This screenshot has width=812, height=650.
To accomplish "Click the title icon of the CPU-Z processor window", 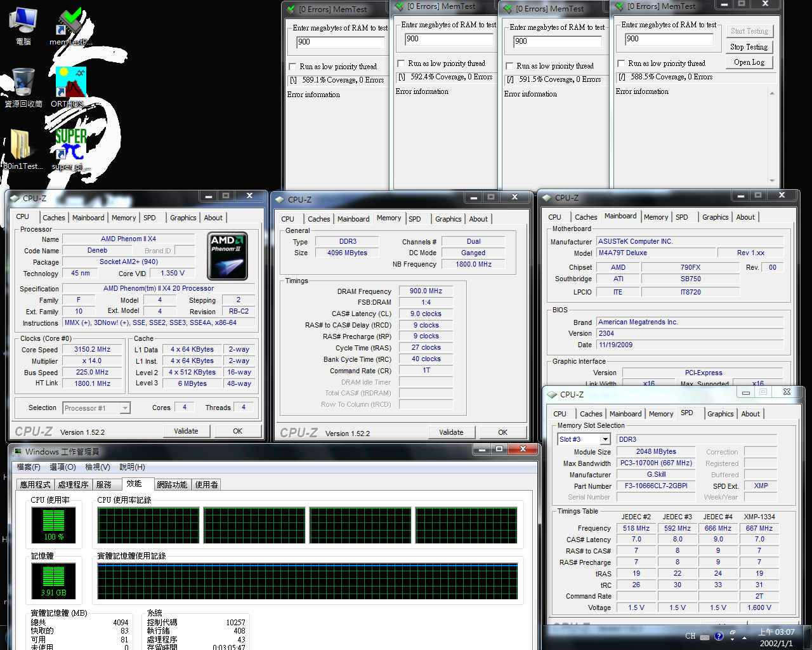I will tap(15, 198).
